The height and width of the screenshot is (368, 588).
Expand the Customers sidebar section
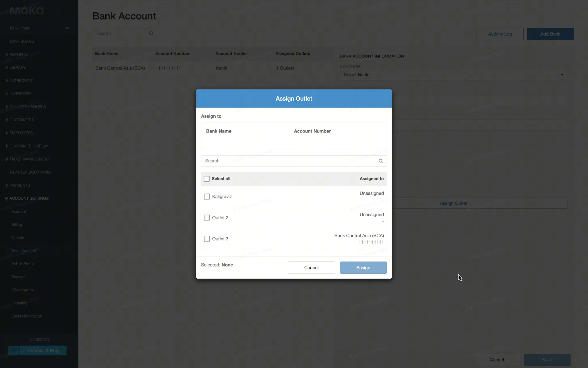point(22,120)
